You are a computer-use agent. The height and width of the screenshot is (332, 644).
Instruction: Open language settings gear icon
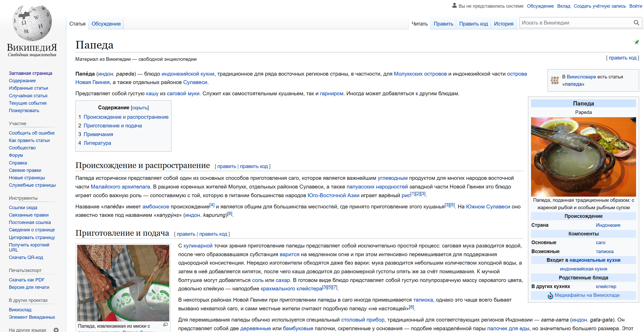56,330
